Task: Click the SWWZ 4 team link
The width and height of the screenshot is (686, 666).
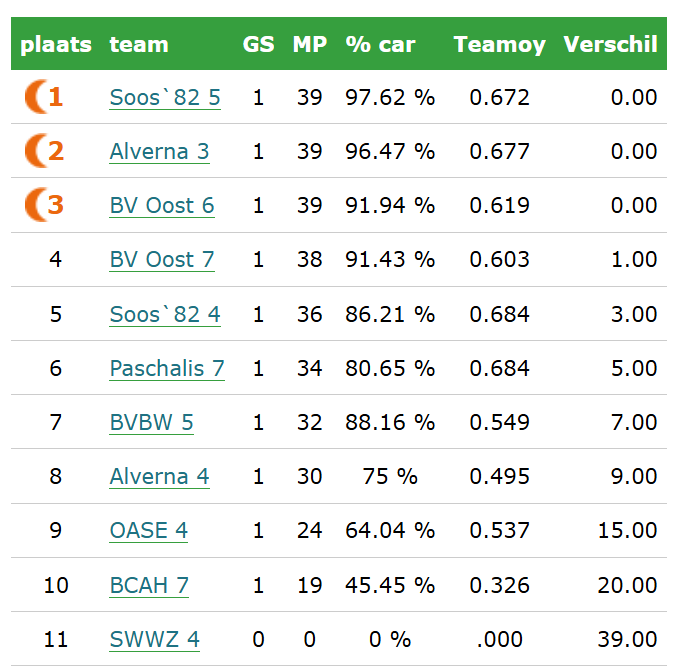Action: point(154,640)
